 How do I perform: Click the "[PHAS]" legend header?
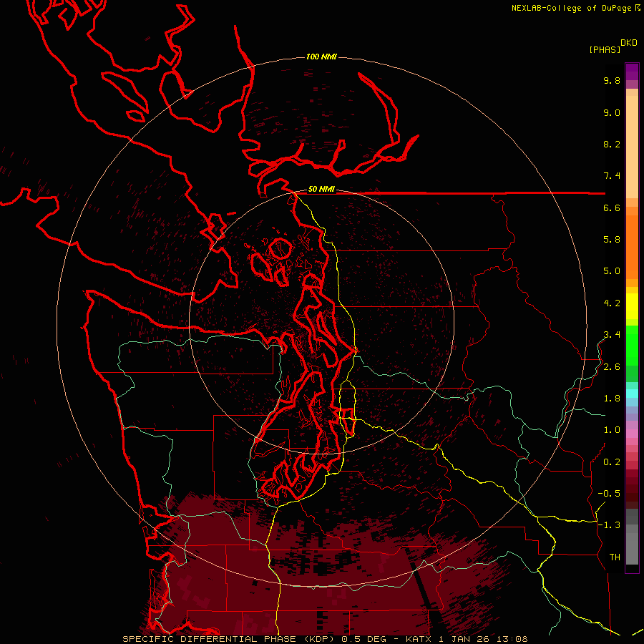[605, 49]
